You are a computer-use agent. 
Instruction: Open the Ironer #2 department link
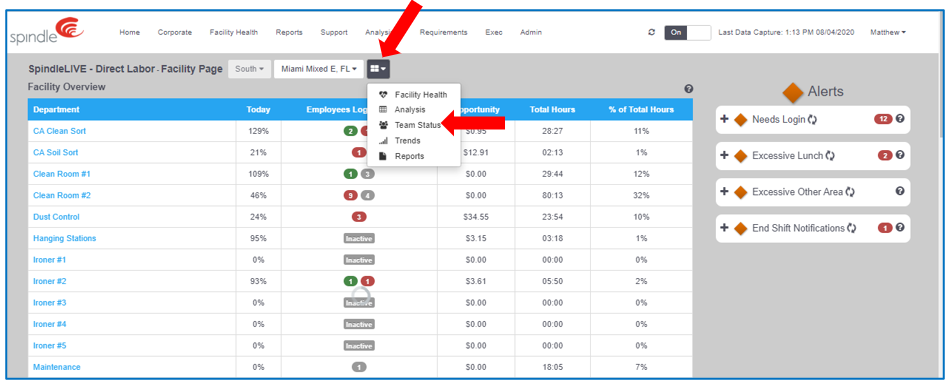tap(50, 281)
